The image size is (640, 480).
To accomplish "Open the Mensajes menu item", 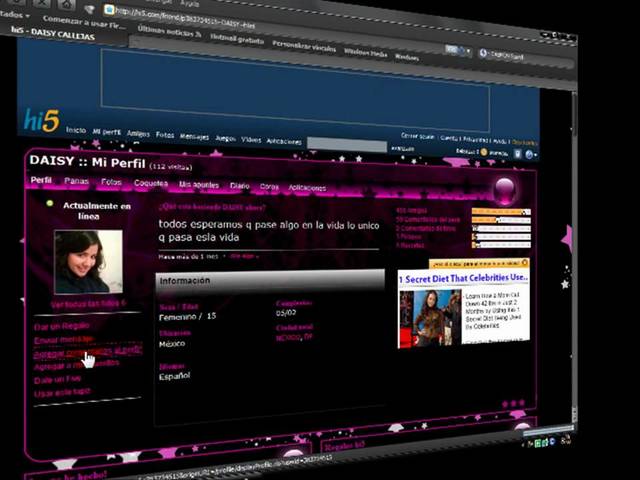I will (194, 137).
